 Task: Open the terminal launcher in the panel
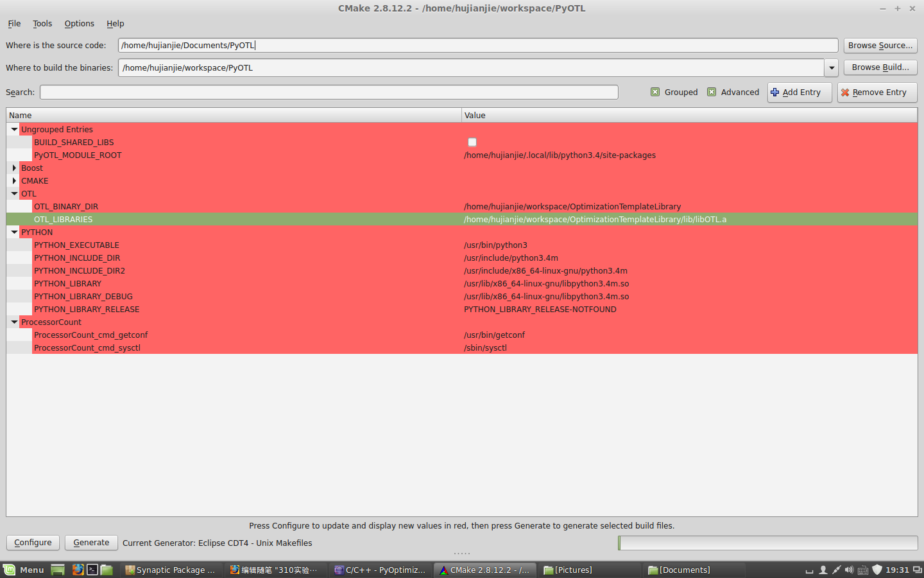tap(92, 570)
